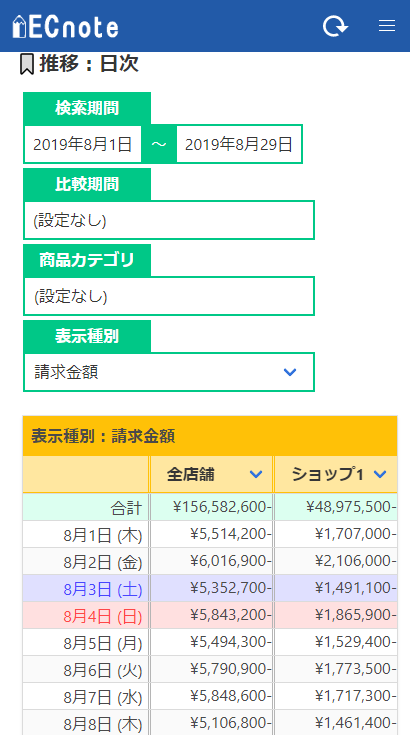
Task: Click the 表示種別：請求金額 table header
Action: pos(210,436)
